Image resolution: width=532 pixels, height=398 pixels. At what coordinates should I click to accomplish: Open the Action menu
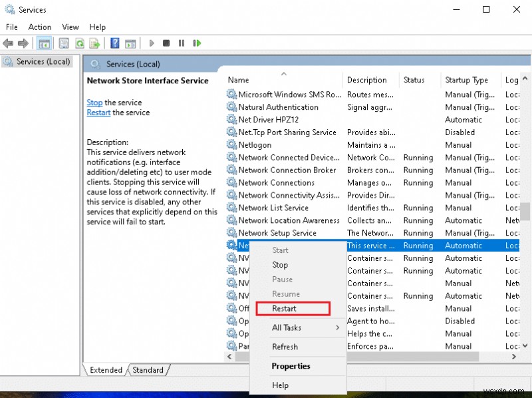[x=39, y=27]
